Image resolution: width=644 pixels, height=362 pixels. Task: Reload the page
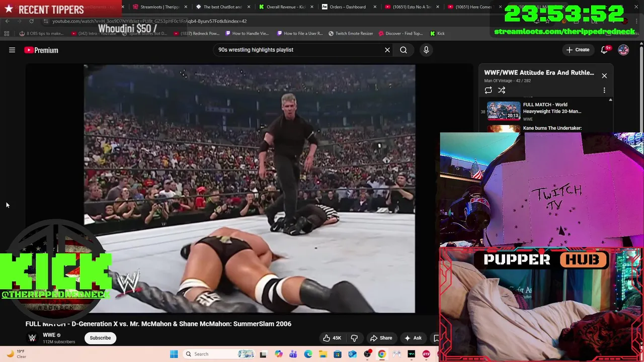tap(31, 21)
